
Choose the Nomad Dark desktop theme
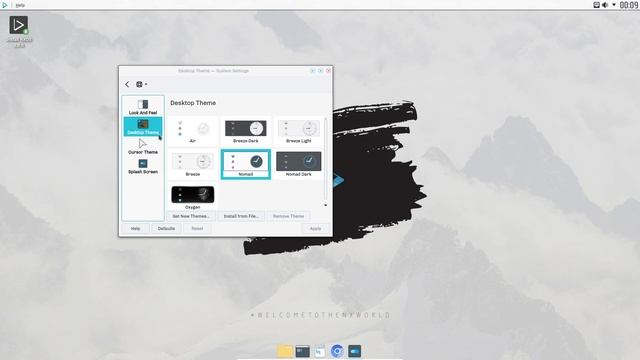[x=299, y=164]
